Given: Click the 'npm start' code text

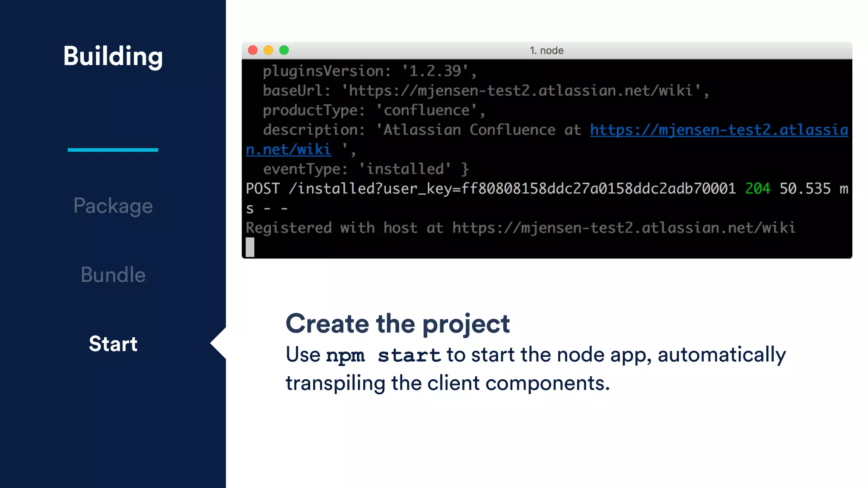Looking at the screenshot, I should [x=384, y=355].
